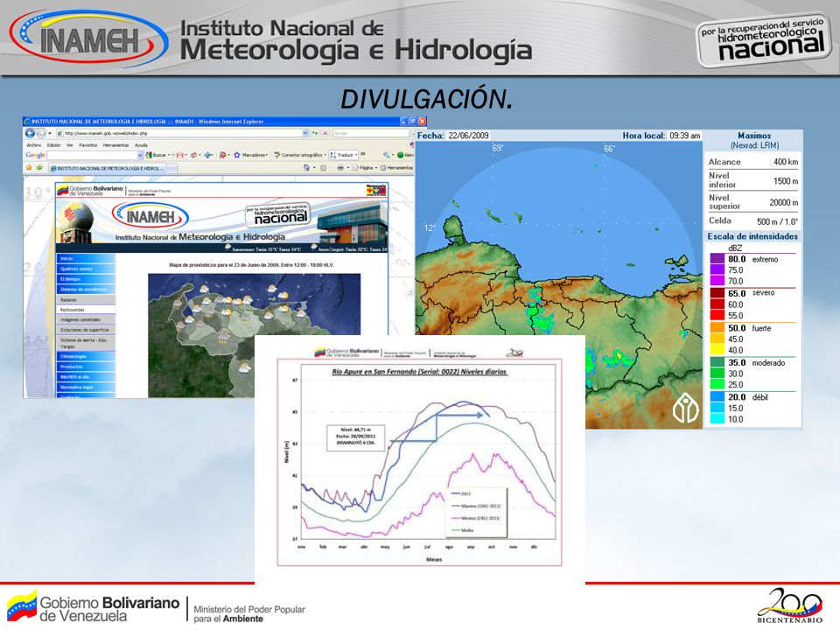Click the Traducir toolbar button
Viewport: 840px width, 630px height.
point(343,155)
